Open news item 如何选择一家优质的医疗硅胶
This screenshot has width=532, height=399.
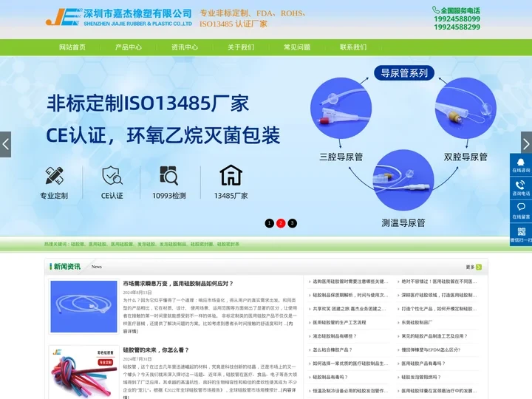[x=350, y=364]
